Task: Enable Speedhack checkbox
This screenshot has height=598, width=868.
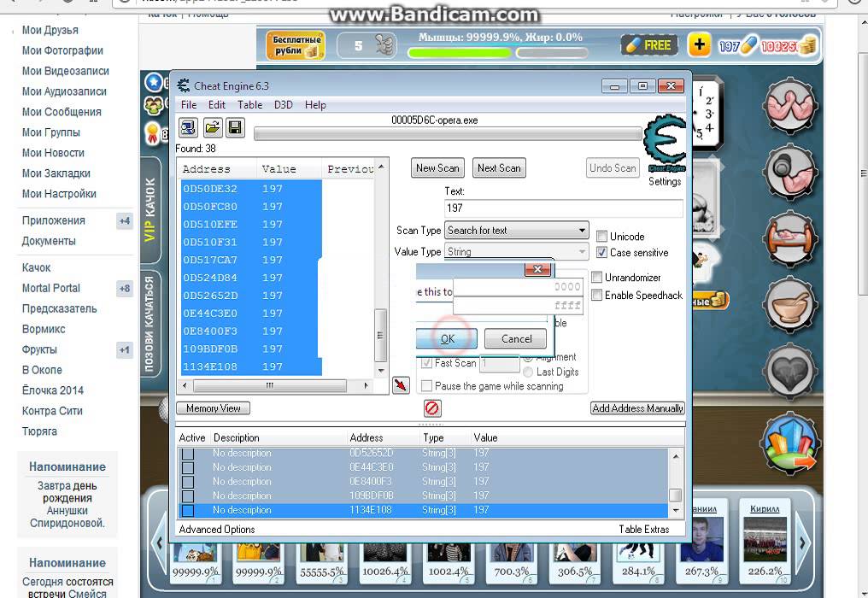Action: (x=596, y=295)
